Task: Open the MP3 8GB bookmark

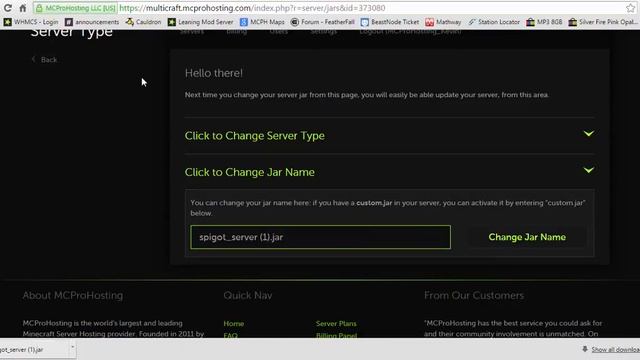Action: (x=544, y=22)
